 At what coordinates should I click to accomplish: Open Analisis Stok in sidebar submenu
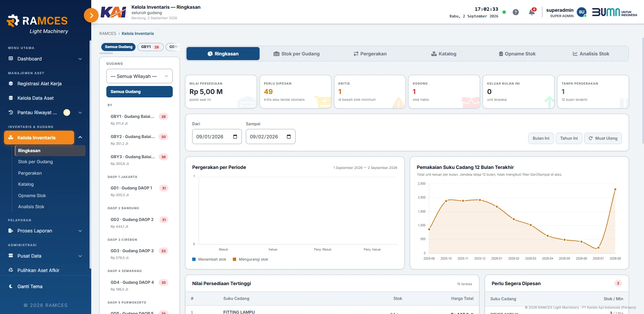[31, 207]
